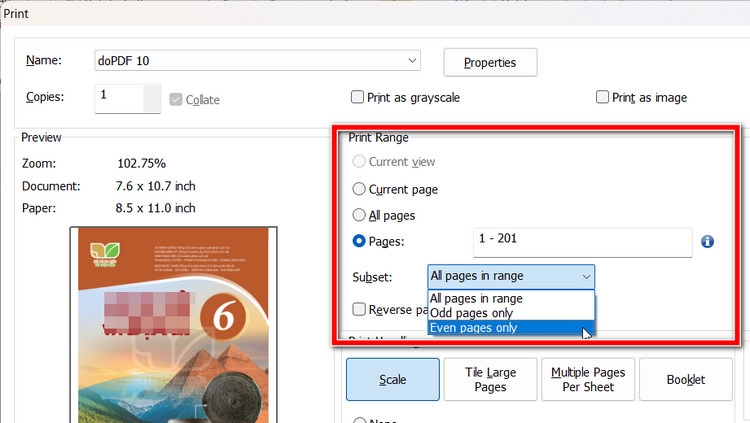Choose Odd pages only from list

pyautogui.click(x=511, y=313)
